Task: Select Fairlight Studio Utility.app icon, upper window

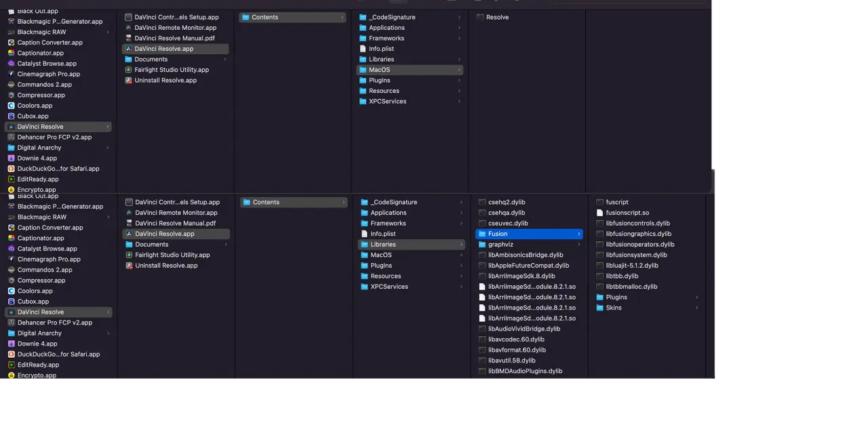Action: pos(128,70)
